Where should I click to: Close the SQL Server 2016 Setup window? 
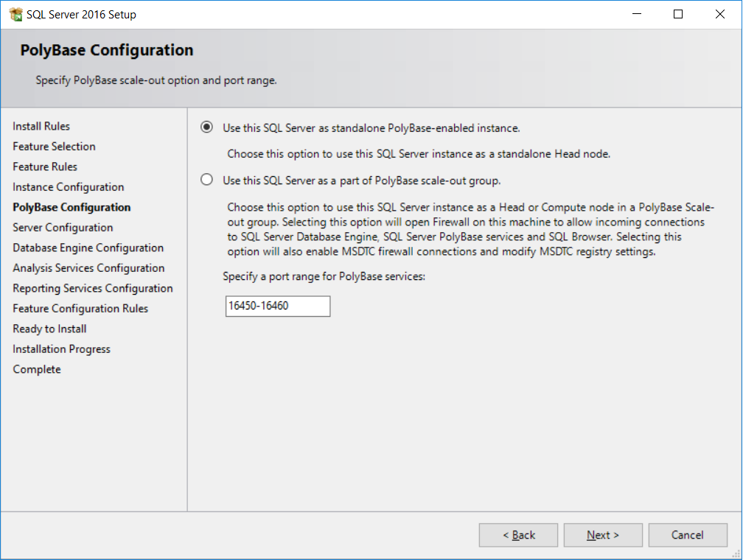(719, 14)
